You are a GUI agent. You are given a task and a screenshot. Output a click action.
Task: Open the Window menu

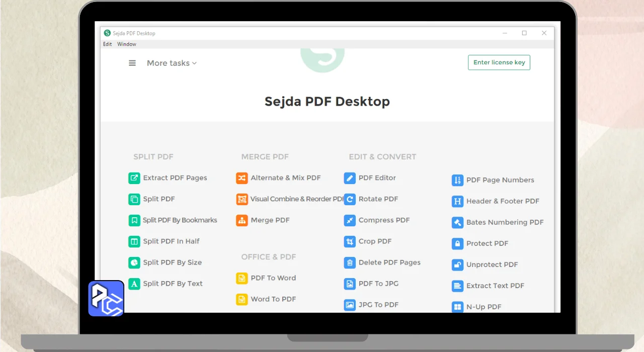[127, 44]
